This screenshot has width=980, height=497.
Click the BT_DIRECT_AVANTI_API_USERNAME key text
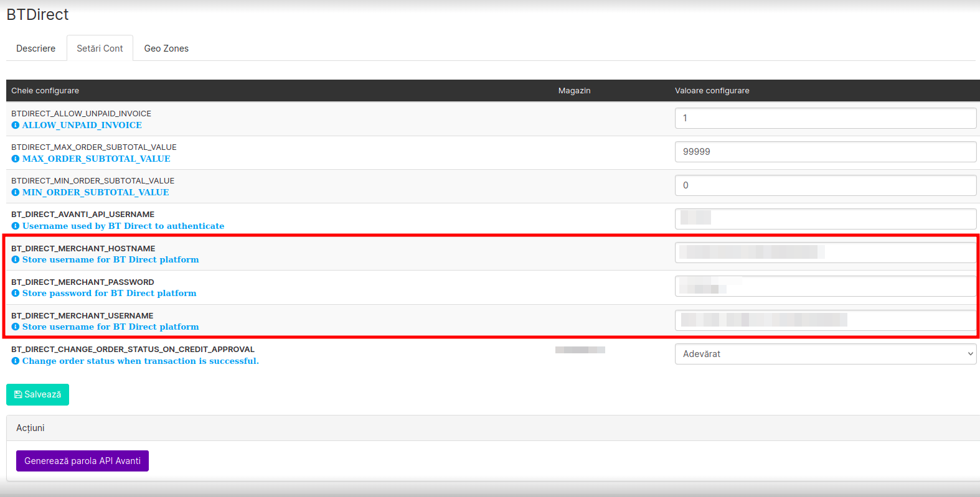(83, 214)
